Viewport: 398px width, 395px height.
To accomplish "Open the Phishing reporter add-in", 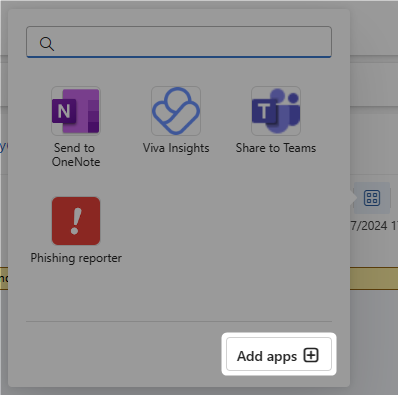I will (76, 221).
